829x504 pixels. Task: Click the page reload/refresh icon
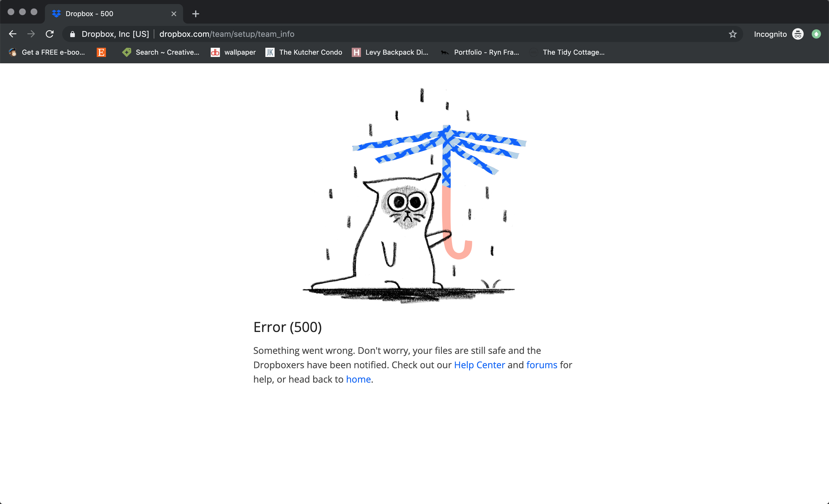pos(50,33)
